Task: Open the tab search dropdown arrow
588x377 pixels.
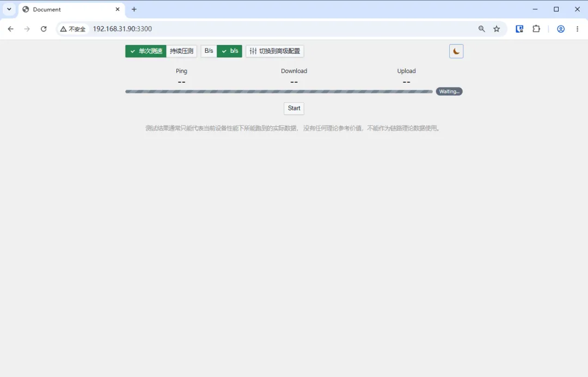Action: tap(9, 9)
